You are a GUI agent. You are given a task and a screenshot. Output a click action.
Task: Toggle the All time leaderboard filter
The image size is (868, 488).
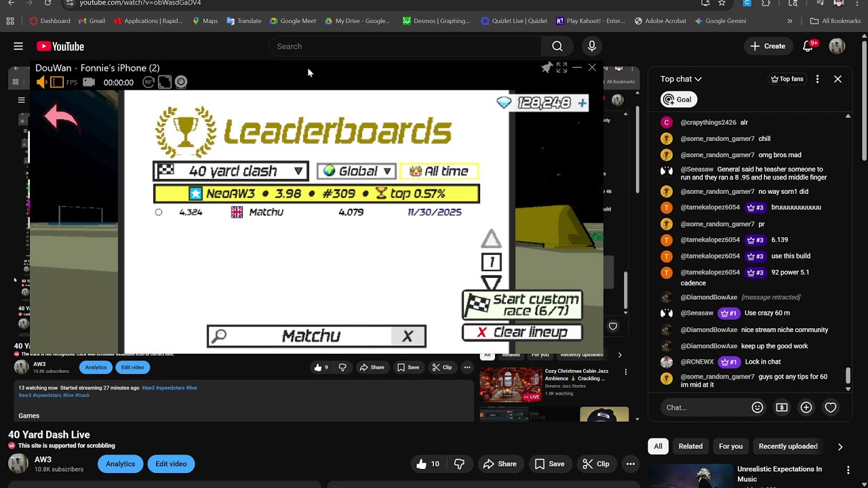[439, 171]
